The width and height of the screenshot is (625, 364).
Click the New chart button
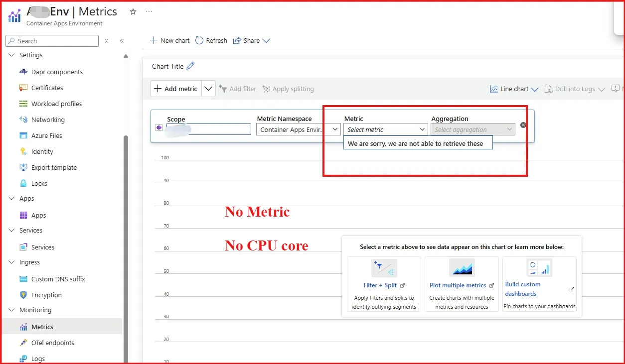pyautogui.click(x=169, y=40)
